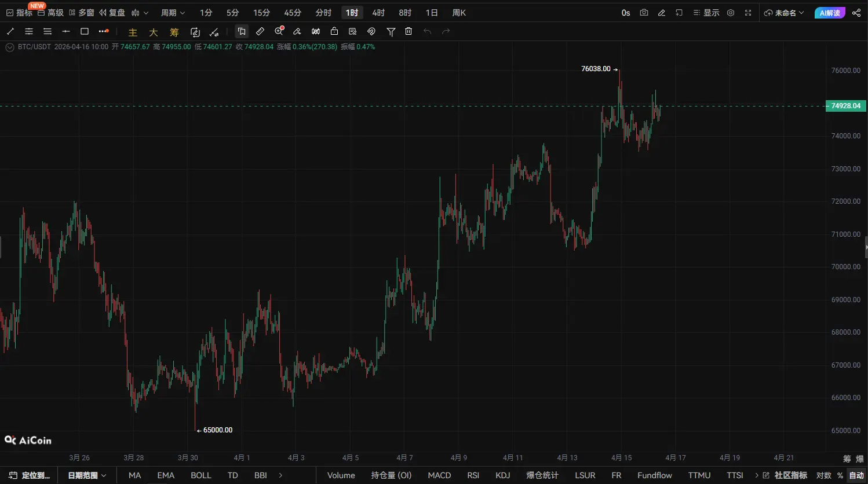Undo the last drawing action
Viewport: 868px width, 484px height.
(428, 31)
